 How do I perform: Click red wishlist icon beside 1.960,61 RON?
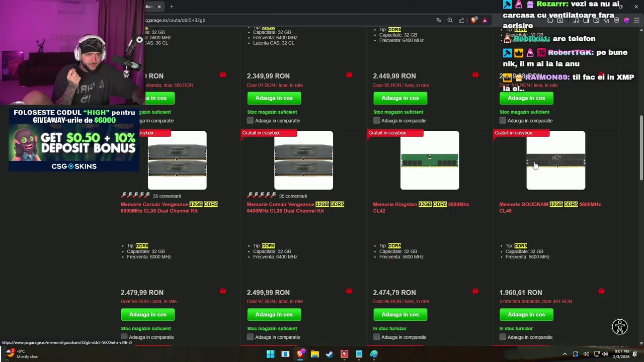[601, 291]
